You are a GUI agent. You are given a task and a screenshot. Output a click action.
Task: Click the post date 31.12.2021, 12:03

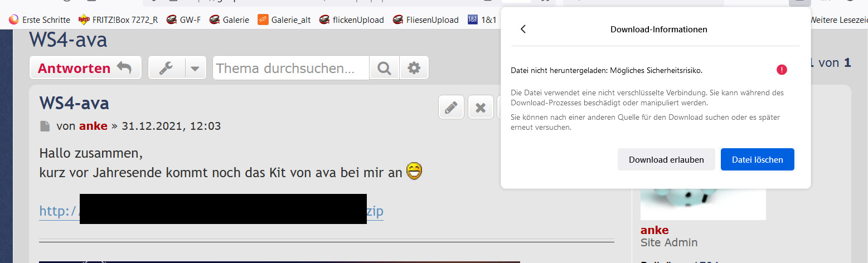pos(172,126)
